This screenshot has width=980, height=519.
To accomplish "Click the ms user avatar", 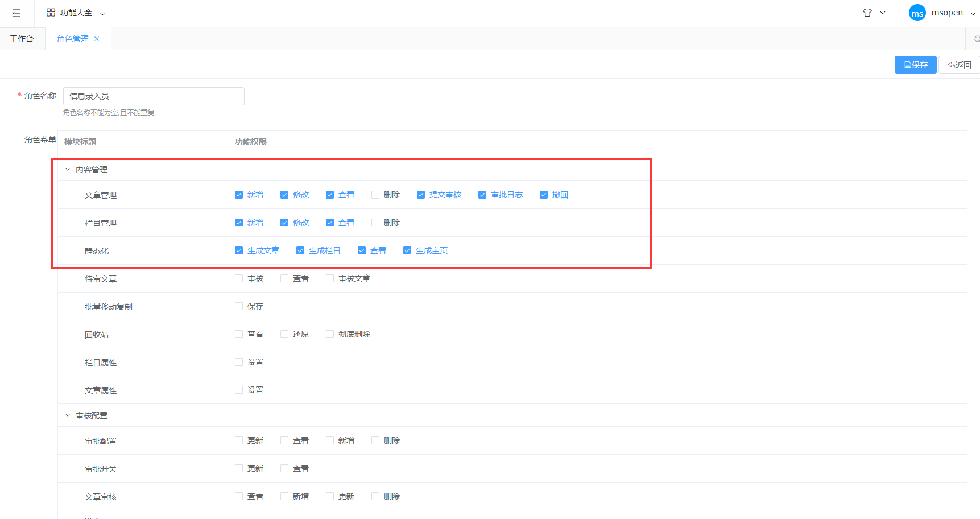I will pos(917,13).
